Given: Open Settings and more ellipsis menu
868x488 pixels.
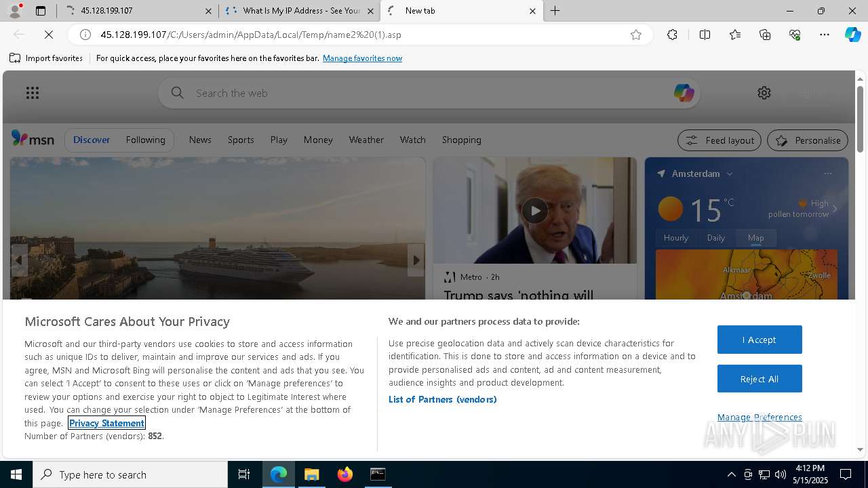Looking at the screenshot, I should pos(825,35).
